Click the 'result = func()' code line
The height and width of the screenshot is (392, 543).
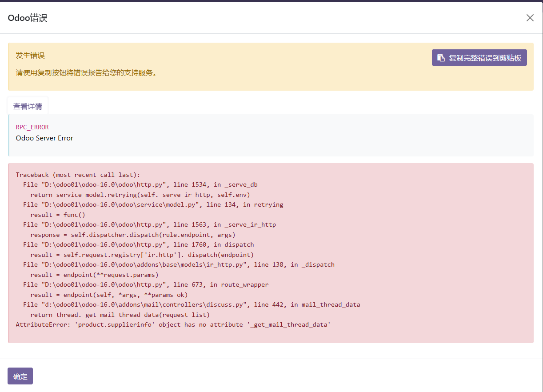pyautogui.click(x=58, y=215)
